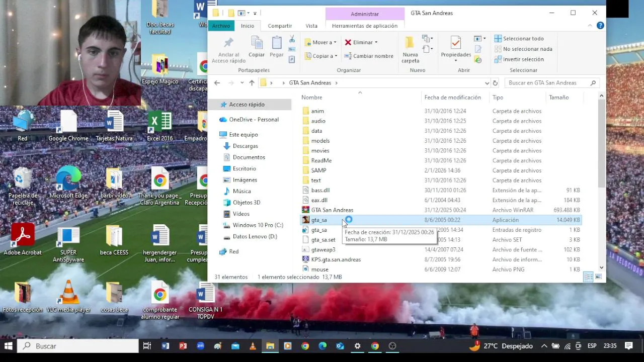This screenshot has width=644, height=362.
Task: Open Excel 2016 desktop shortcut
Action: click(160, 126)
